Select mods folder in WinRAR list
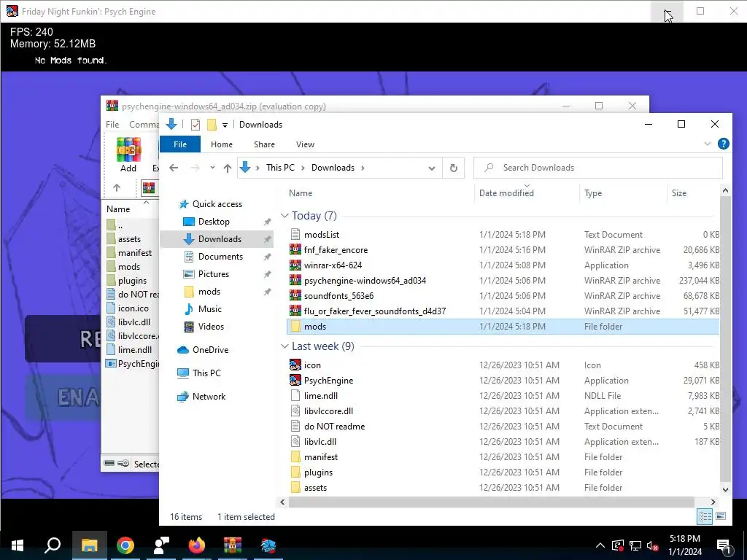 (x=129, y=267)
